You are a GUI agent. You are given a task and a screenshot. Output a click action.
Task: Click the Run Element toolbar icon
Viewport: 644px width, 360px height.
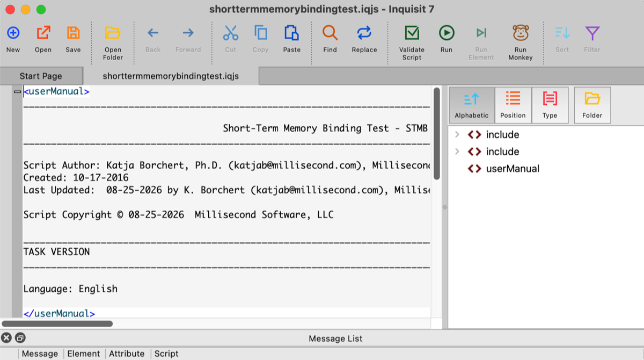(481, 33)
